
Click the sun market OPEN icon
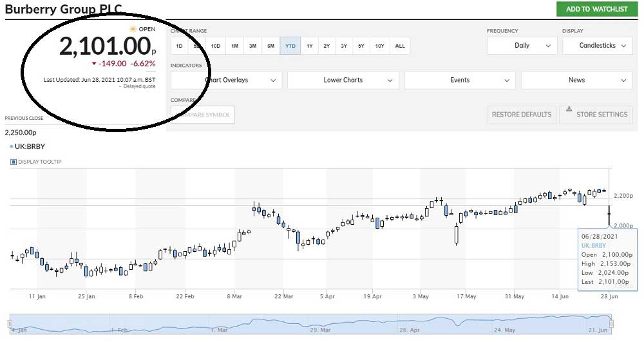coord(133,29)
